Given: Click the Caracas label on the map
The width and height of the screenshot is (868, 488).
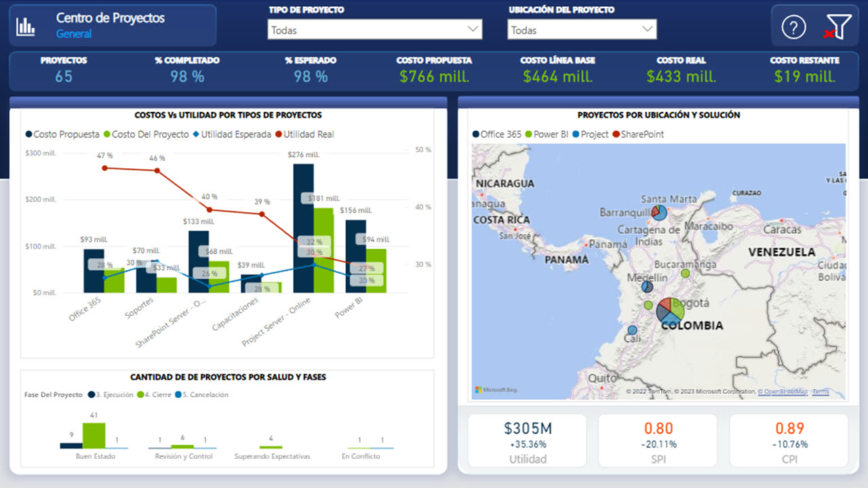Looking at the screenshot, I should point(782,229).
